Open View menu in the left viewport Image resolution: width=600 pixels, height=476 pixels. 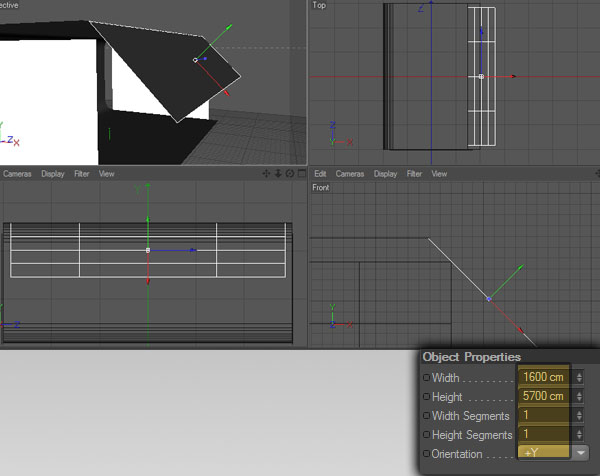point(106,174)
